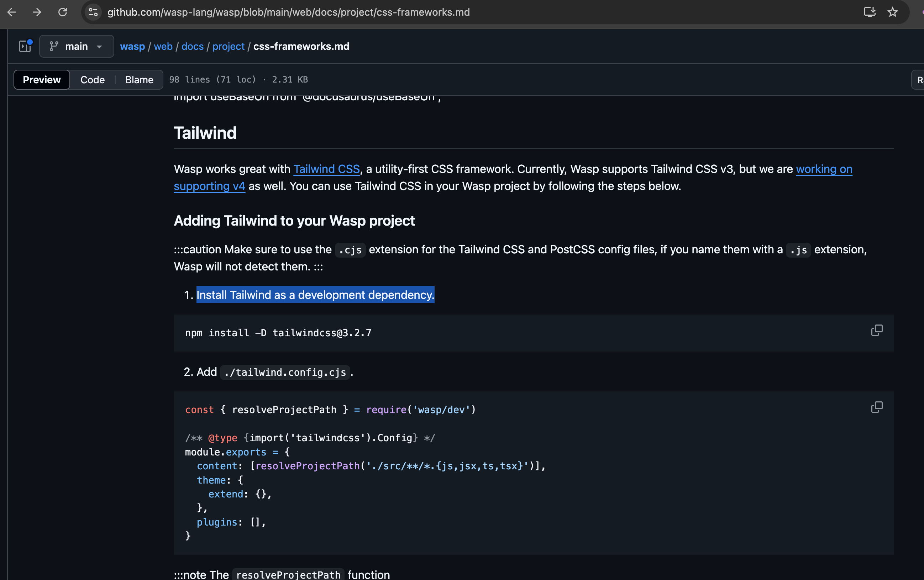
Task: Expand the file tree side panel icon
Action: tap(25, 46)
